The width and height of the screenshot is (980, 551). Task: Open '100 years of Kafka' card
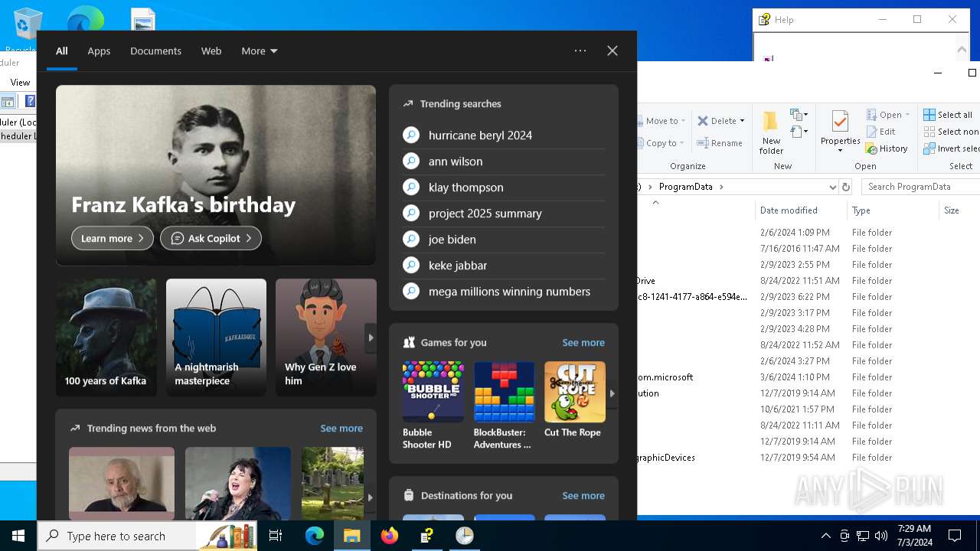click(x=106, y=337)
